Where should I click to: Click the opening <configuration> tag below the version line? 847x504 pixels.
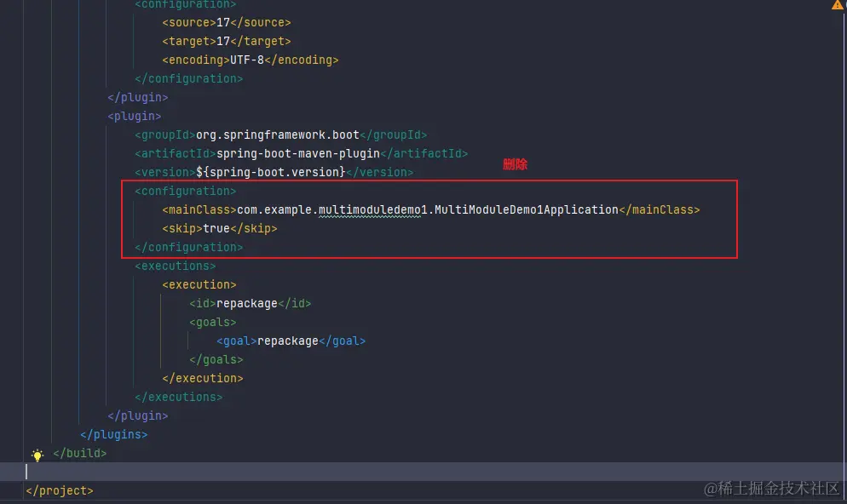pos(185,191)
